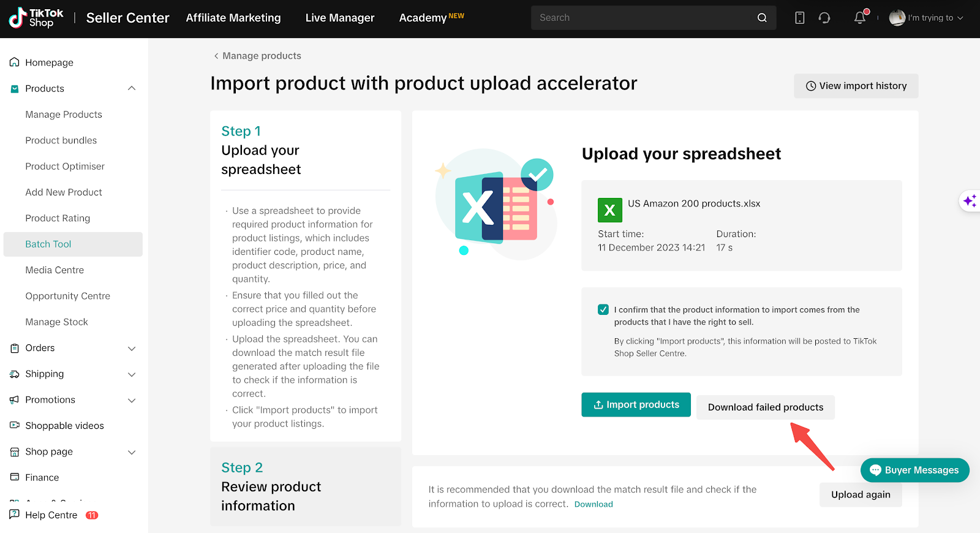980x533 pixels.
Task: Click the mobile phone icon in header
Action: pos(799,18)
